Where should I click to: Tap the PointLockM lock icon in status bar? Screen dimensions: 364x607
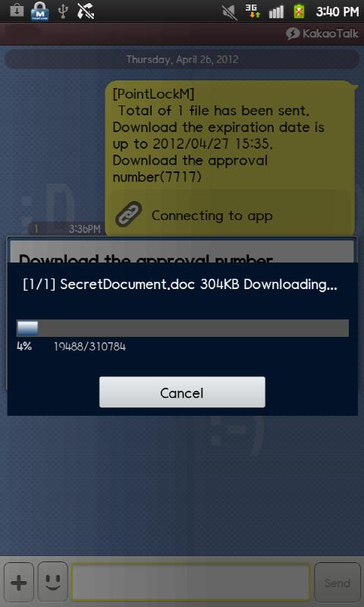tap(39, 11)
